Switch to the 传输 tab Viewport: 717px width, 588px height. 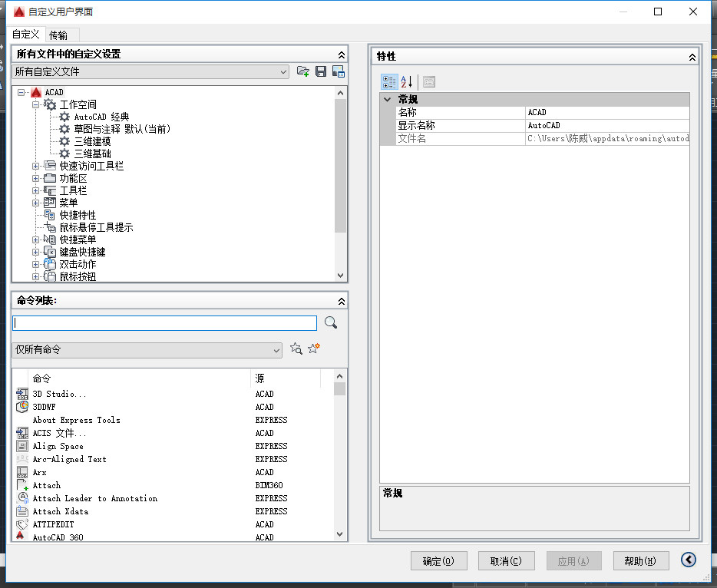pos(58,35)
